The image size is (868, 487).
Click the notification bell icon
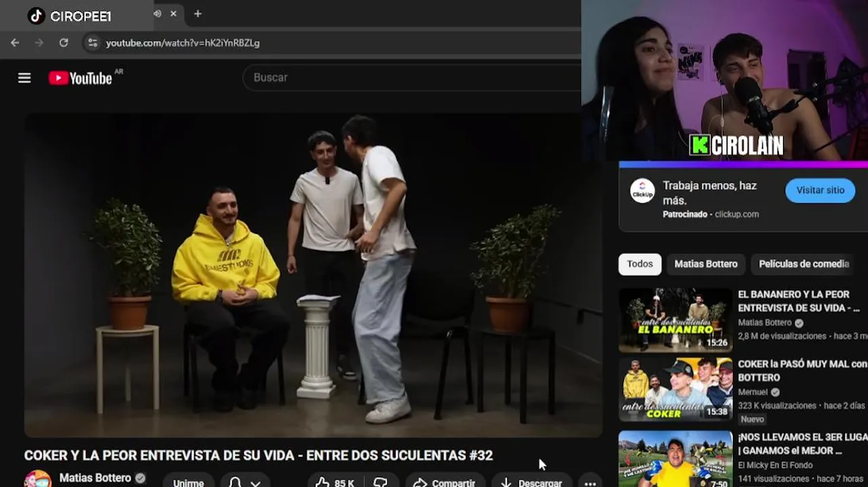pyautogui.click(x=235, y=482)
